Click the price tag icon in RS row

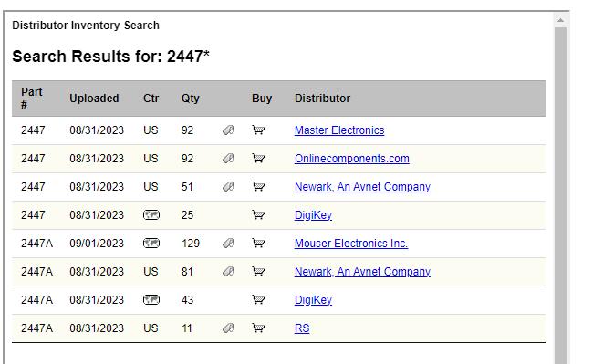coord(228,328)
